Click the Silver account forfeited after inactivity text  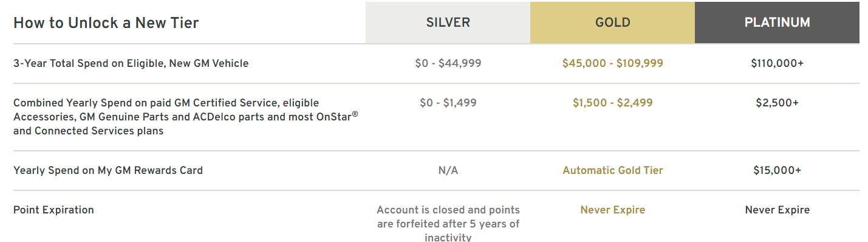[x=448, y=224]
